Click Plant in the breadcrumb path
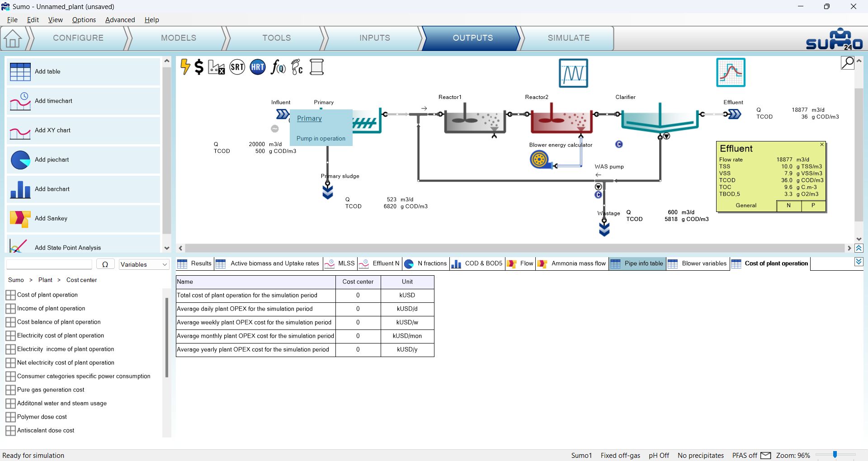 click(45, 280)
